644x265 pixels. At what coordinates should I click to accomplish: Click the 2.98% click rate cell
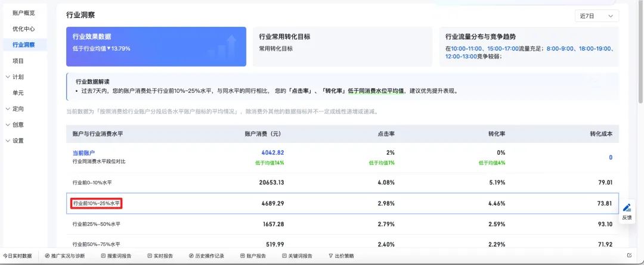[x=386, y=204]
